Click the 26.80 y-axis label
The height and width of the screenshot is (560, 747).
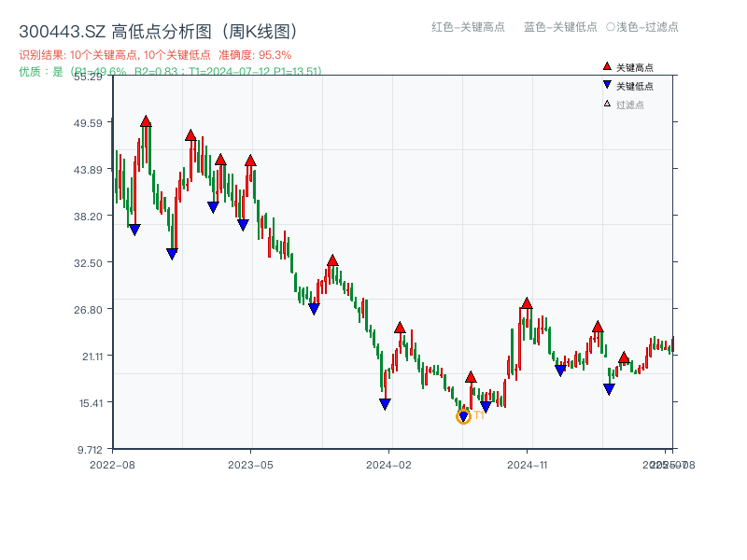88,310
